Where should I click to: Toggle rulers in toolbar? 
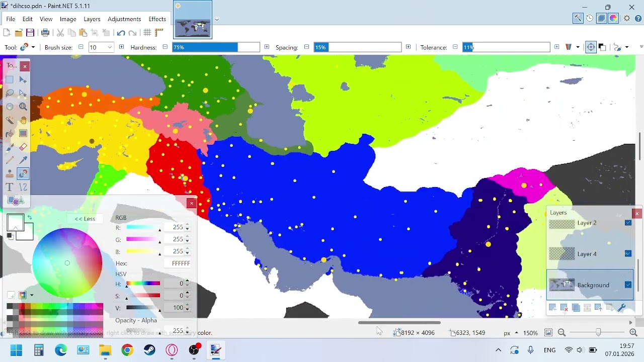click(x=159, y=33)
